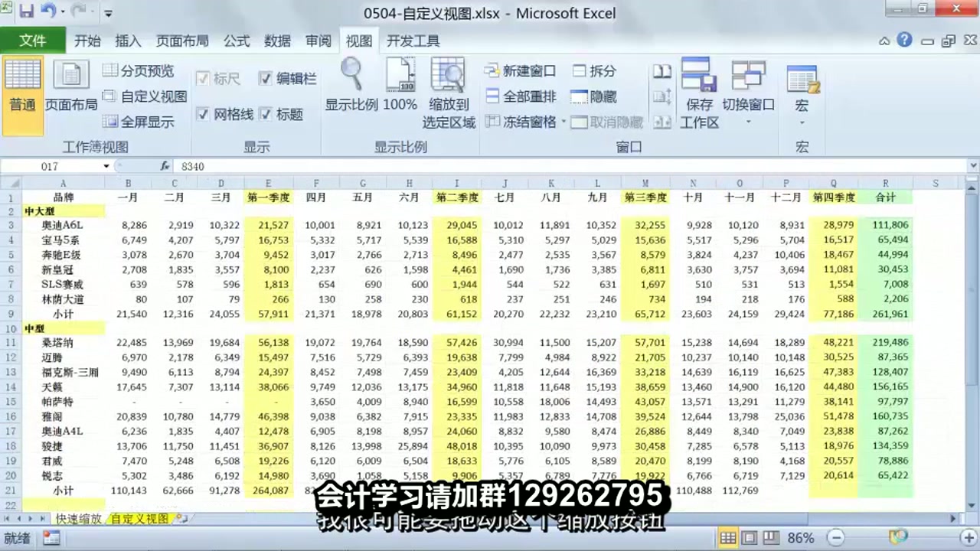Click row 9 header
The height and width of the screenshot is (551, 980).
[11, 314]
